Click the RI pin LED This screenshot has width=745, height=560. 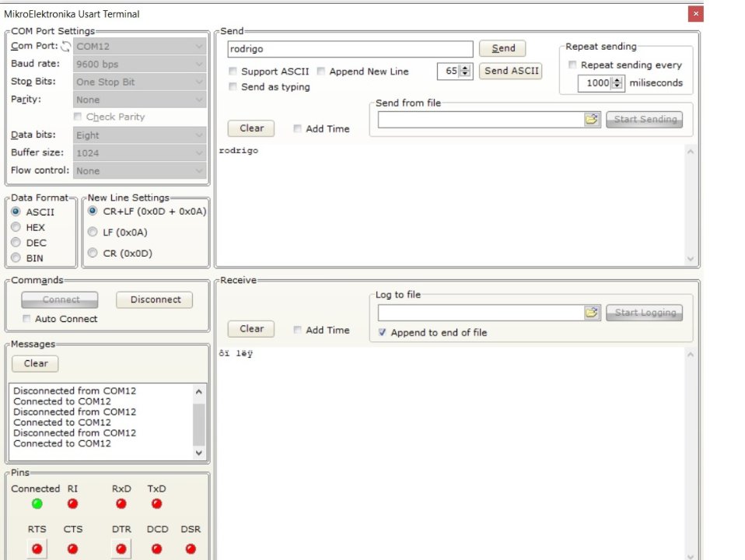click(x=72, y=504)
